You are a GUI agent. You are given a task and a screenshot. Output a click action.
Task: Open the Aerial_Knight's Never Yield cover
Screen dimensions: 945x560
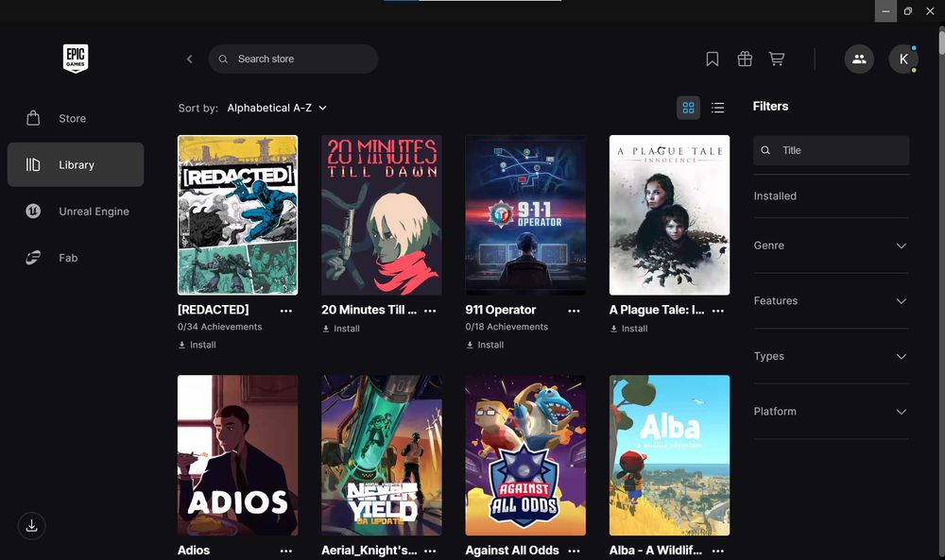pyautogui.click(x=382, y=455)
